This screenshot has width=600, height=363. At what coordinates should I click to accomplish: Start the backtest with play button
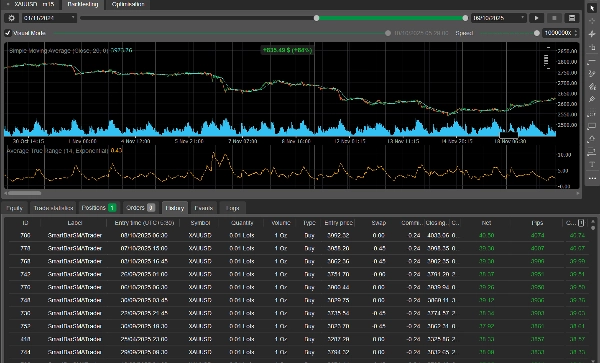coord(536,18)
